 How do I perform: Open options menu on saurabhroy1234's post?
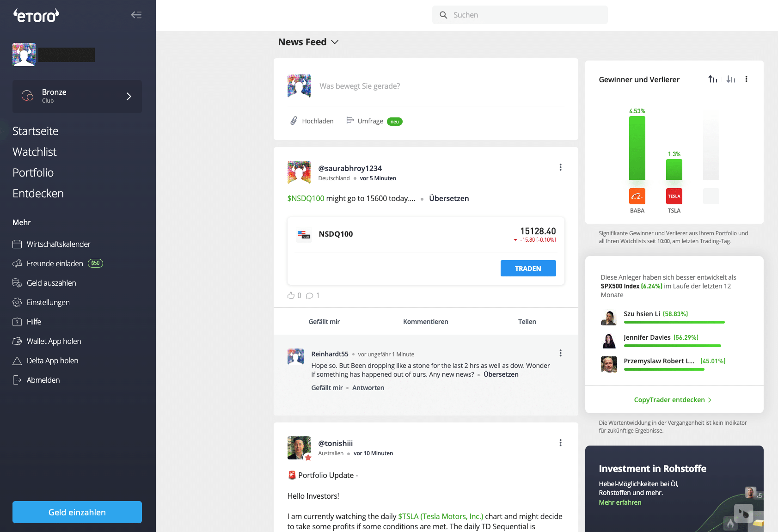pos(560,167)
